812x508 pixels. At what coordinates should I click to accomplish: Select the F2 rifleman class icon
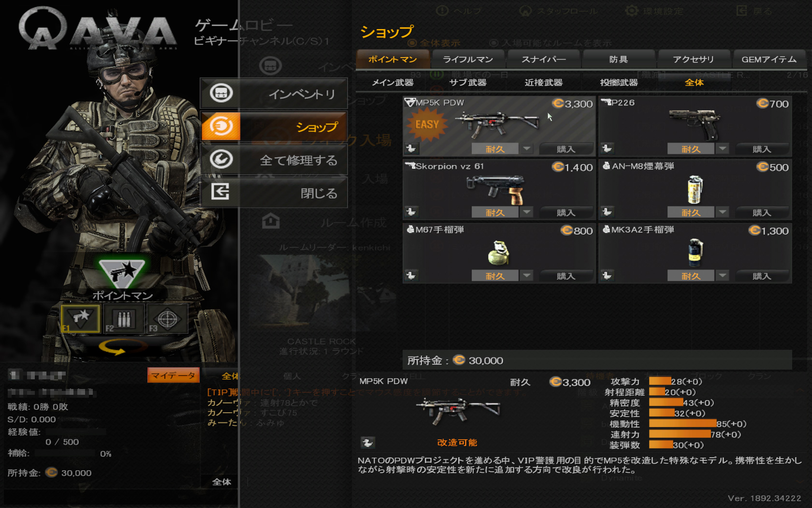tap(124, 319)
